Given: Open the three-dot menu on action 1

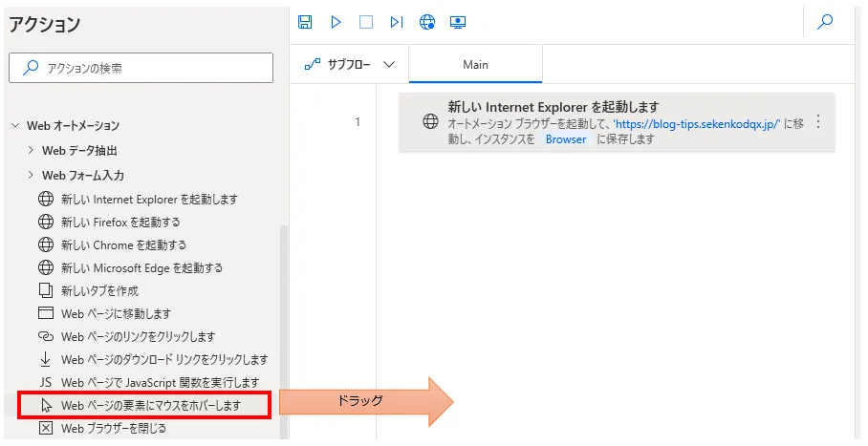Looking at the screenshot, I should tap(817, 121).
